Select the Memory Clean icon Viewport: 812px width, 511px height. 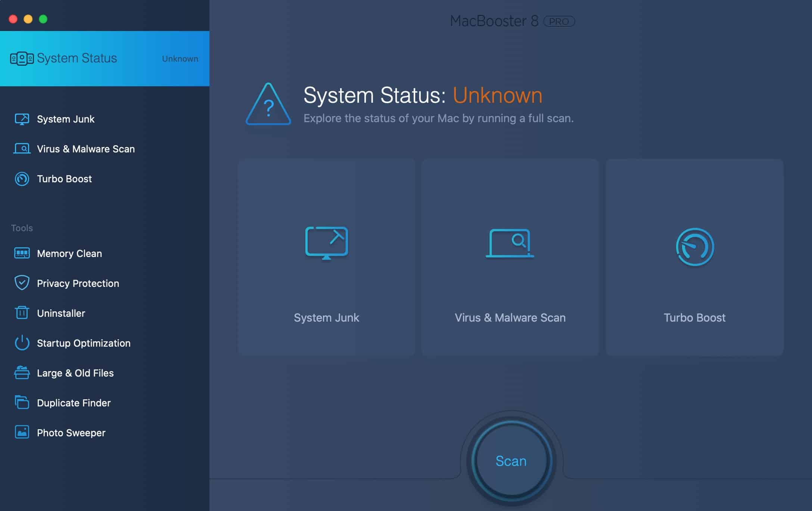click(22, 253)
